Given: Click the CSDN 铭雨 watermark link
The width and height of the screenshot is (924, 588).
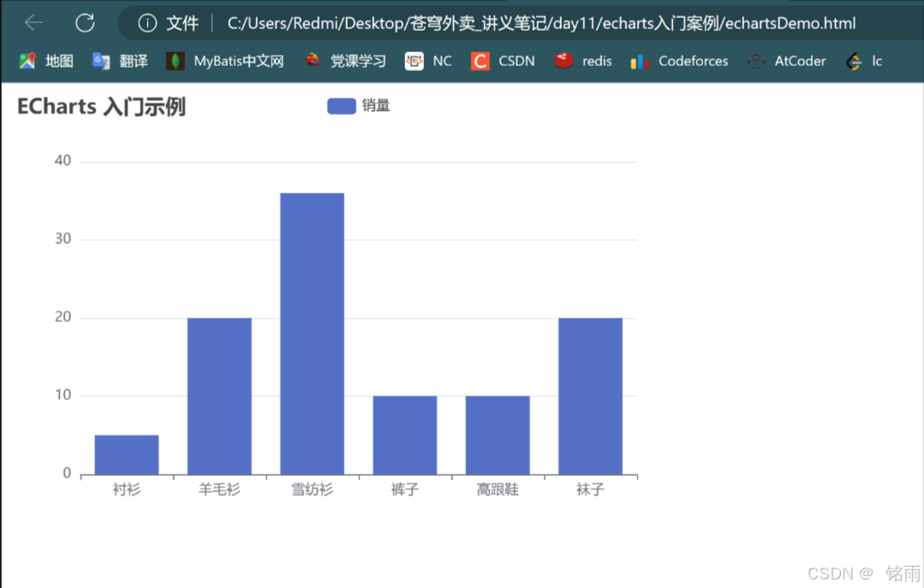Looking at the screenshot, I should pyautogui.click(x=865, y=573).
